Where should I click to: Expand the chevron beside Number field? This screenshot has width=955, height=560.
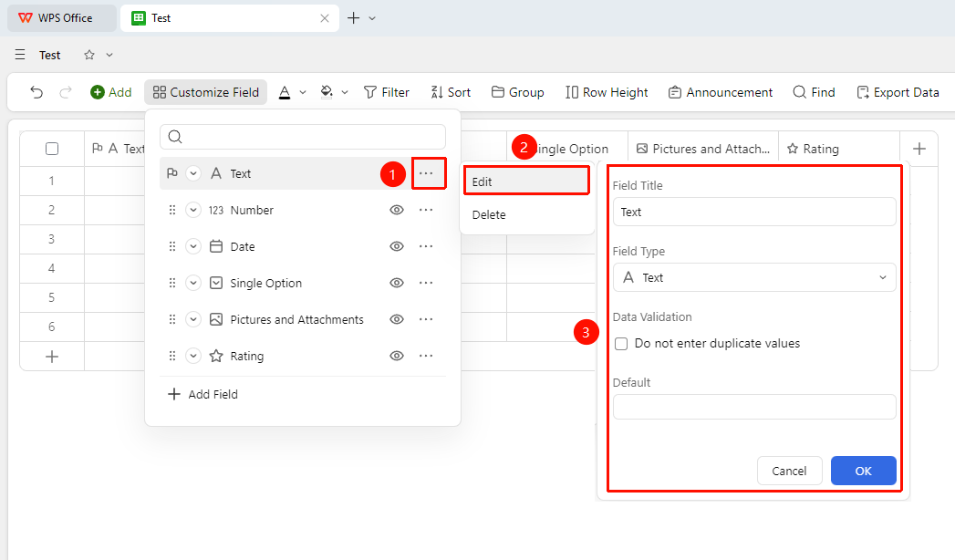pos(193,210)
